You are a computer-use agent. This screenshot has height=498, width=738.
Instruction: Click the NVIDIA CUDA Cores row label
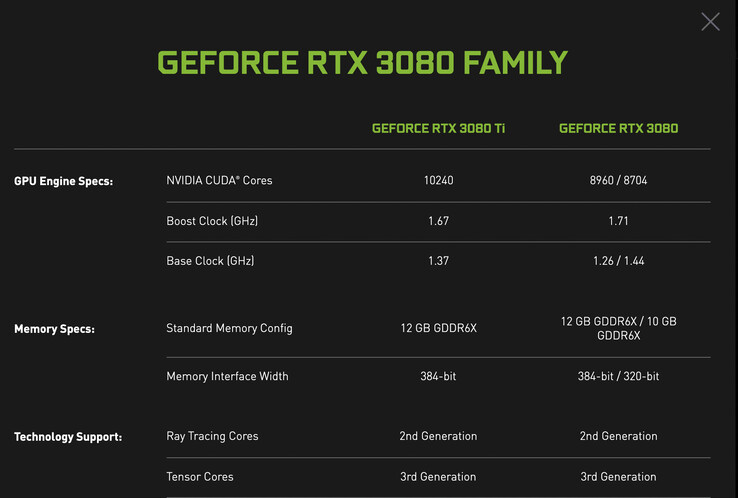pos(219,181)
